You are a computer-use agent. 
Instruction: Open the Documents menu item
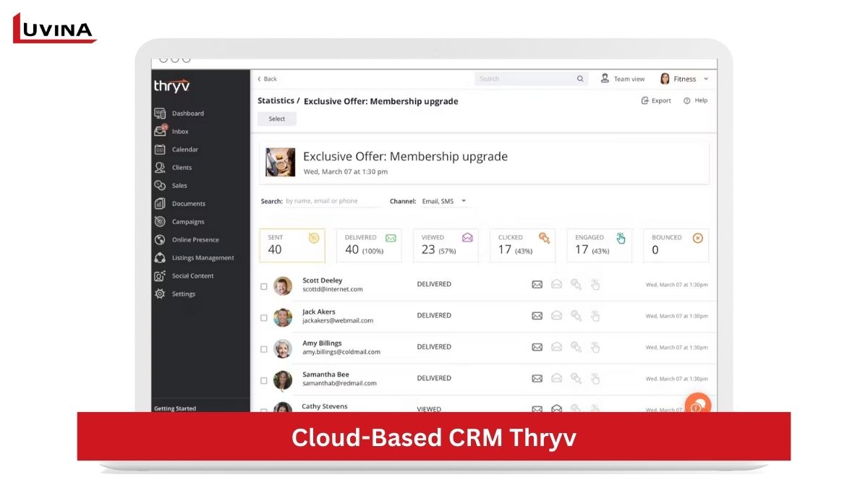pyautogui.click(x=188, y=204)
